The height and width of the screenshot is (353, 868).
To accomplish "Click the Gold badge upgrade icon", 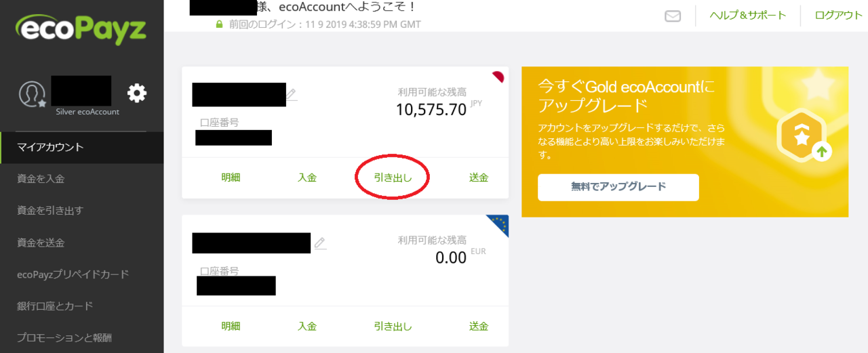I will click(804, 136).
